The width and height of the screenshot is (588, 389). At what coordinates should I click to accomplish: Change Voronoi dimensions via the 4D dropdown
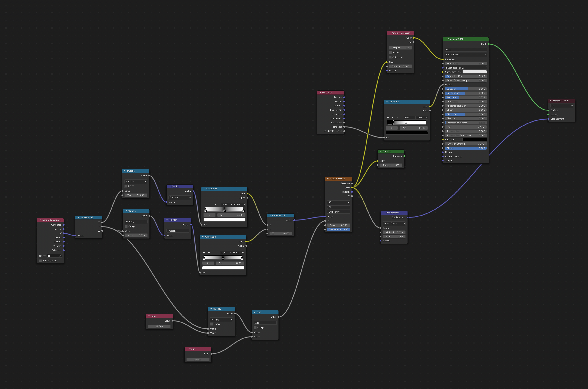pos(338,202)
